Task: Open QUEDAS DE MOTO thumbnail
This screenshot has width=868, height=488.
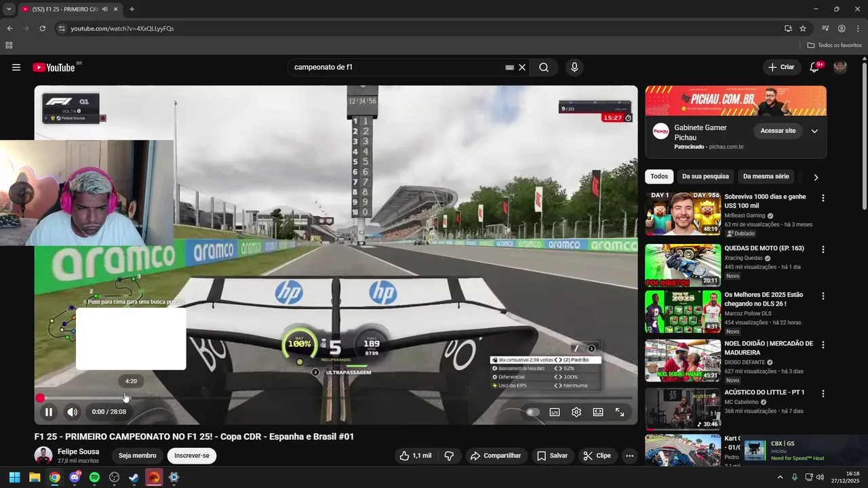Action: (x=683, y=265)
